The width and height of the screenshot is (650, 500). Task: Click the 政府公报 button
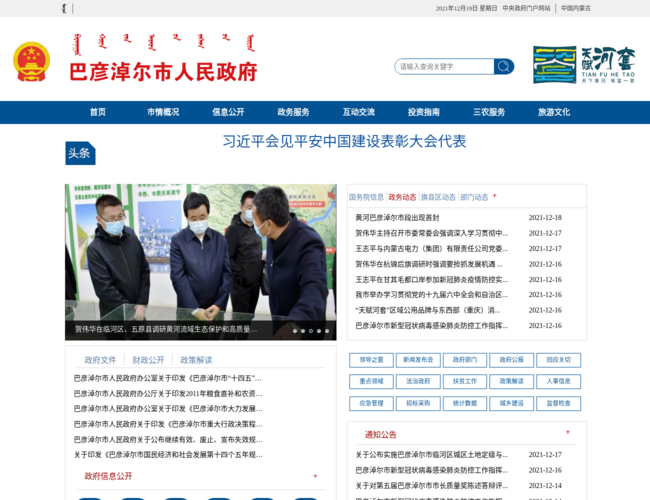512,360
